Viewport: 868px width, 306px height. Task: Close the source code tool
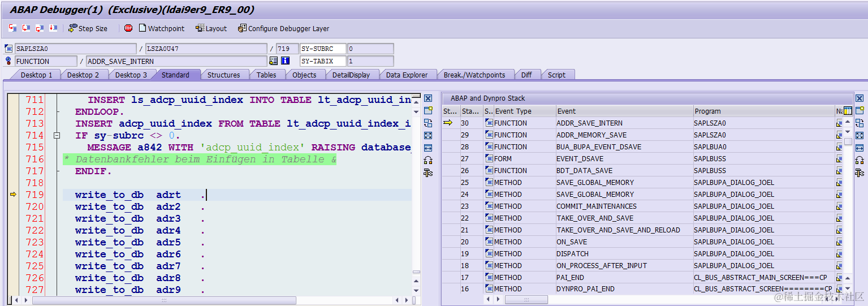(x=428, y=98)
